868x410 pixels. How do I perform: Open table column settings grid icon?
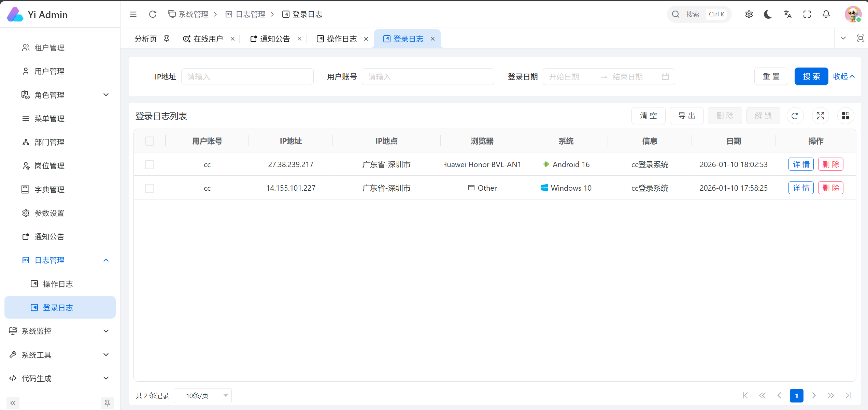[845, 116]
